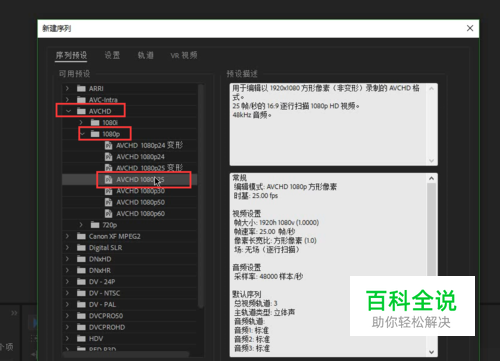Image resolution: width=500 pixels, height=361 pixels.
Task: Expand the 1080i subfolder chevron
Action: point(81,122)
